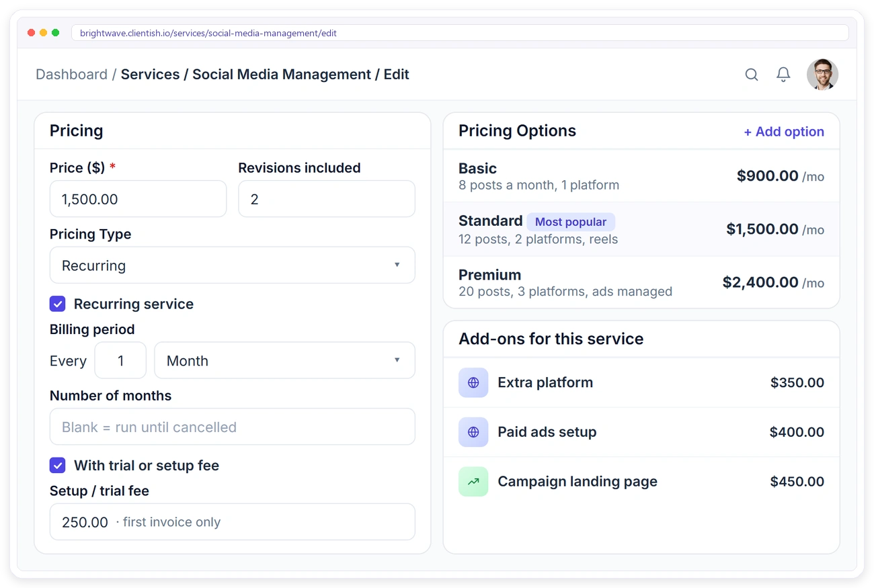Select the Standard pricing option row
The image size is (874, 588).
point(641,229)
